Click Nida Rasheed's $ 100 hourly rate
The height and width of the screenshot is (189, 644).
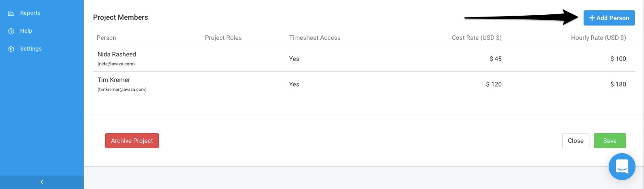[x=618, y=59]
